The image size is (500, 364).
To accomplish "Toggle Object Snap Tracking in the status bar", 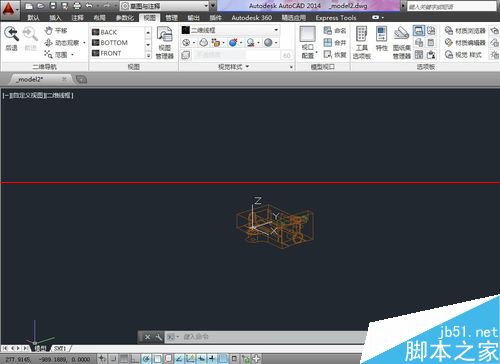I will click(179, 359).
